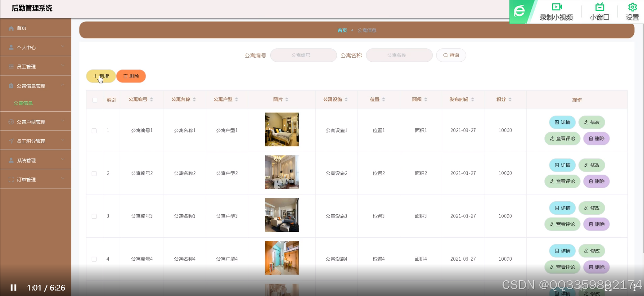This screenshot has height=296, width=644.
Task: Open the 个人中心 sidebar menu
Action: tap(36, 47)
